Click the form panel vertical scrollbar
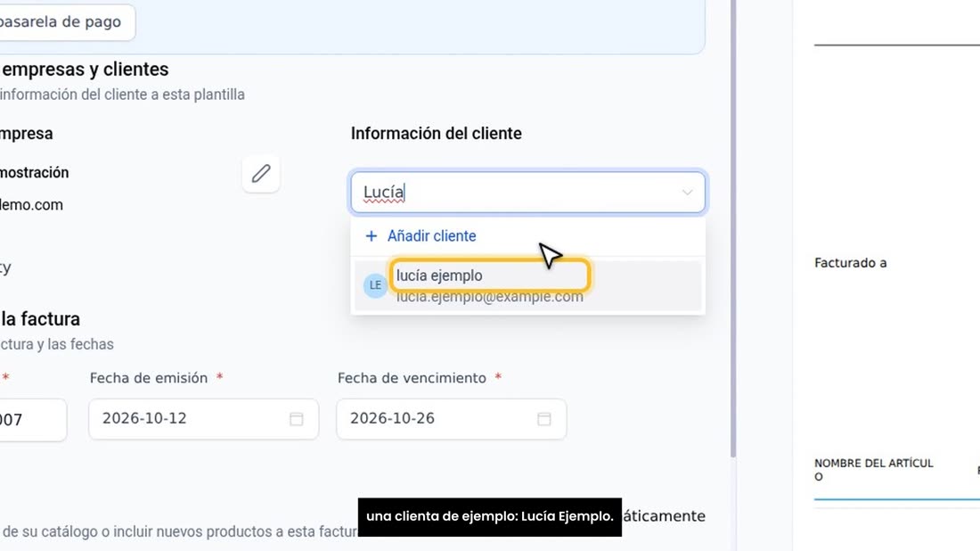The image size is (980, 551). coord(733,228)
